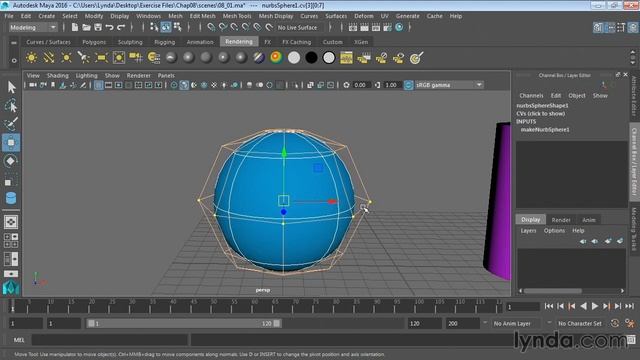Switch to four-view layout

11,240
